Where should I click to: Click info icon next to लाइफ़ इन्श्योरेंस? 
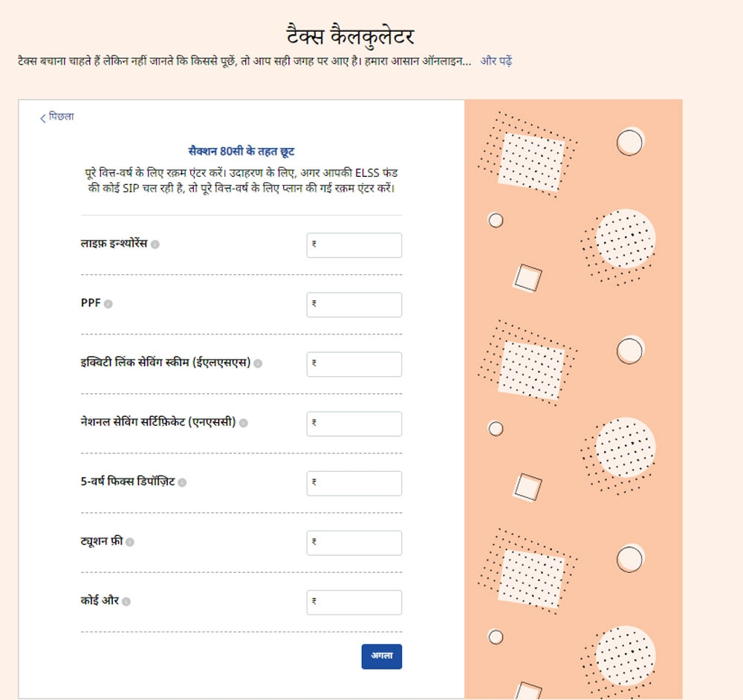(155, 244)
